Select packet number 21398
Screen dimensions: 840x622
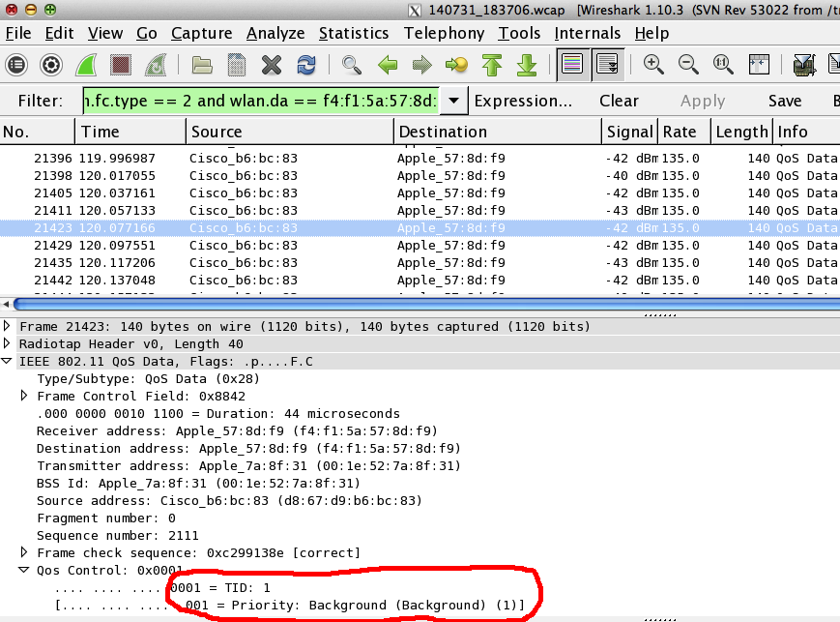(x=420, y=176)
